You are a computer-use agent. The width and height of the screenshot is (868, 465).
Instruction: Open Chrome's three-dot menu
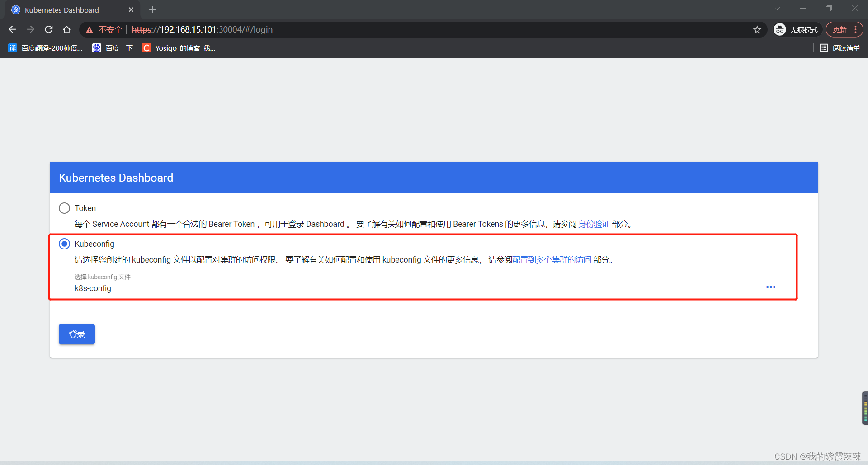[855, 29]
